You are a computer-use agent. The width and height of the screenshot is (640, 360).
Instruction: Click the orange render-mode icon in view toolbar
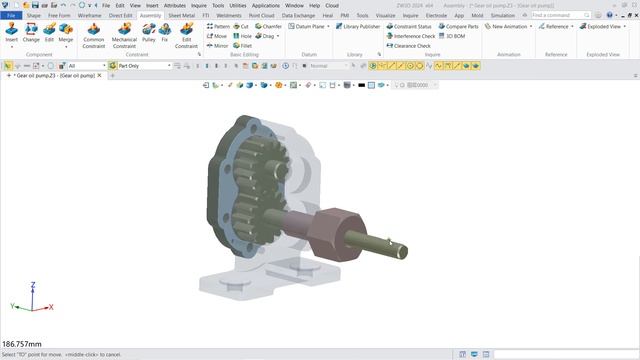(278, 85)
